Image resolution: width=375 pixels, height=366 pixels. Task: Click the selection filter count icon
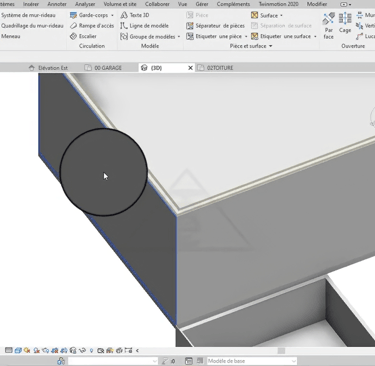[169, 361]
